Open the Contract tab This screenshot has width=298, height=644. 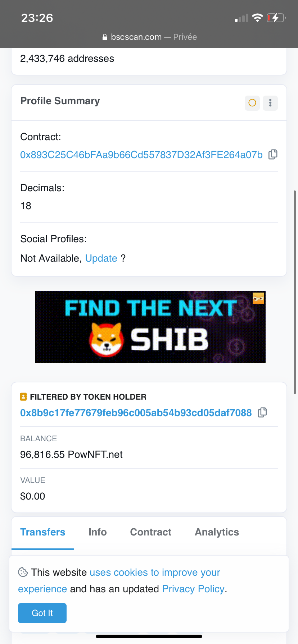tap(151, 532)
